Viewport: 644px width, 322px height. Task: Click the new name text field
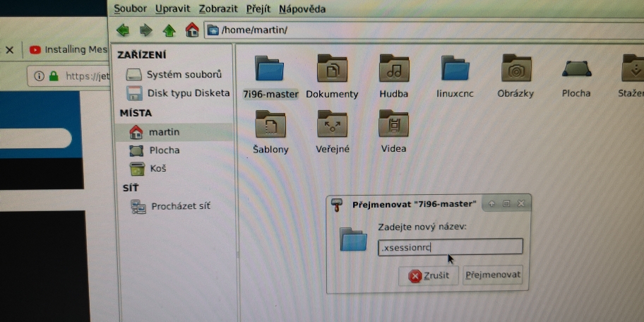point(450,247)
